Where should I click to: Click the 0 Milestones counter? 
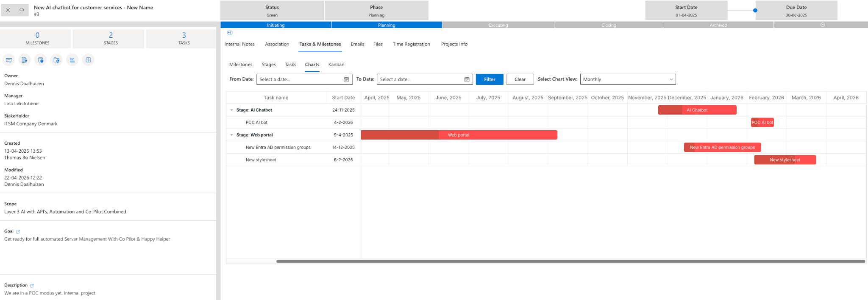coord(37,39)
